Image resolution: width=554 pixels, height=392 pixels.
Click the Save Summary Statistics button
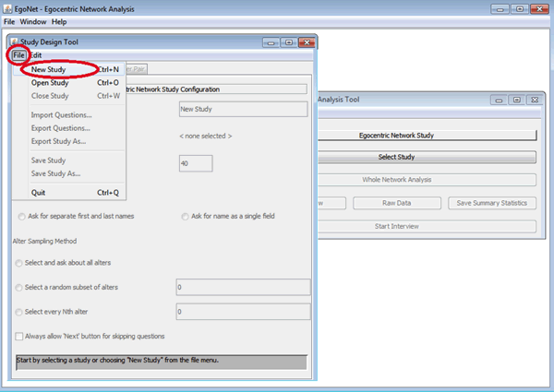pyautogui.click(x=492, y=203)
